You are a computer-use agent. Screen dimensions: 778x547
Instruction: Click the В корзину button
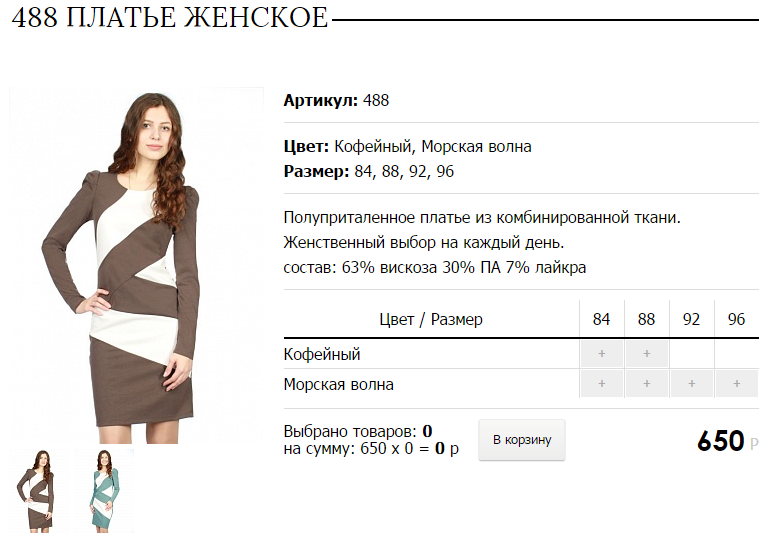(x=522, y=440)
